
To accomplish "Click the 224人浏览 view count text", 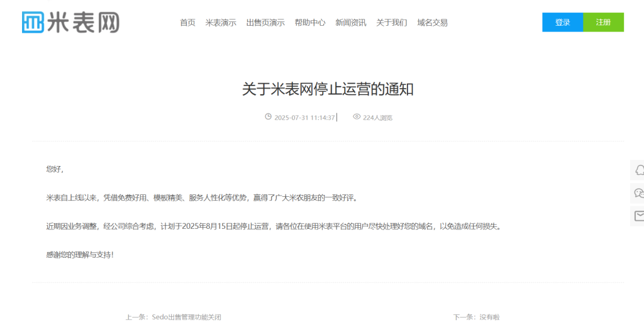I will click(378, 118).
